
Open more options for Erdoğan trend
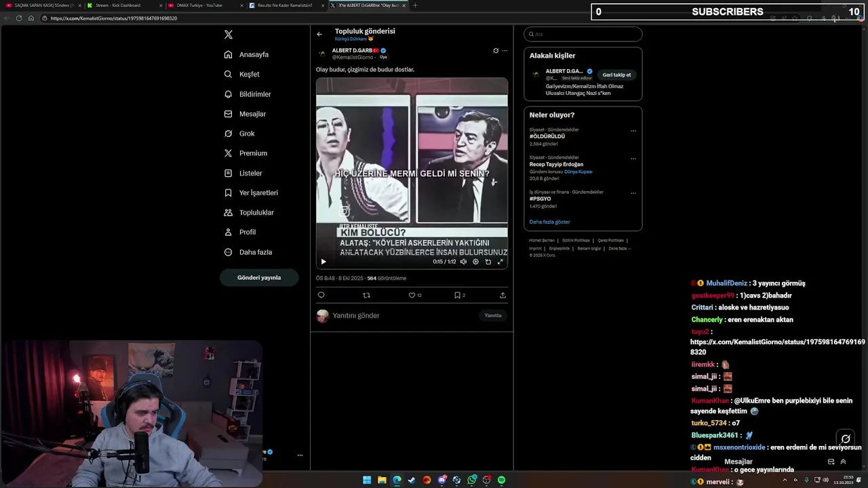(633, 159)
